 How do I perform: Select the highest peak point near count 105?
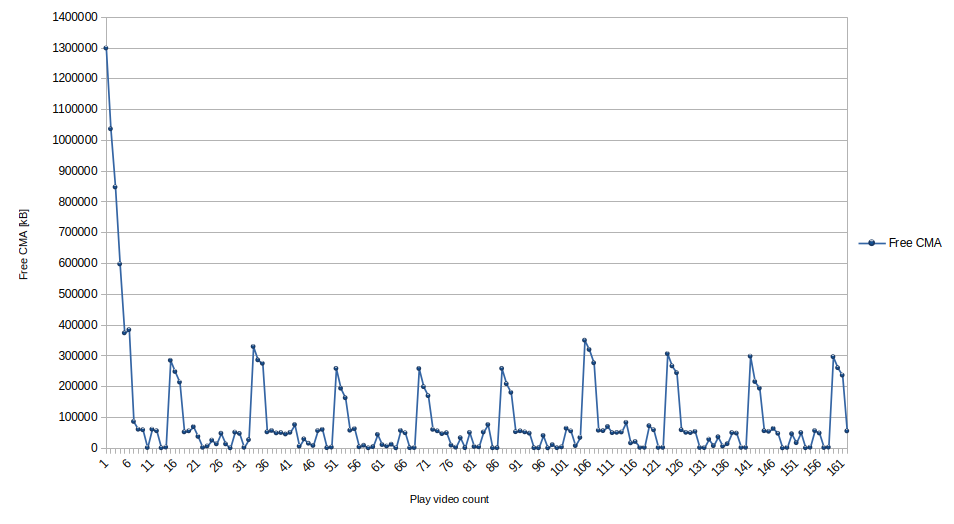(x=584, y=340)
